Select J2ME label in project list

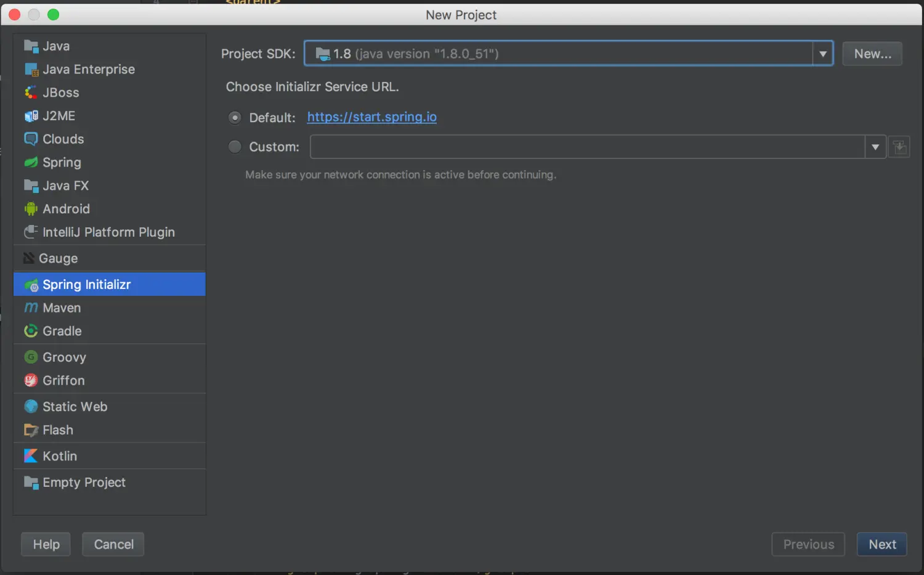click(x=59, y=116)
